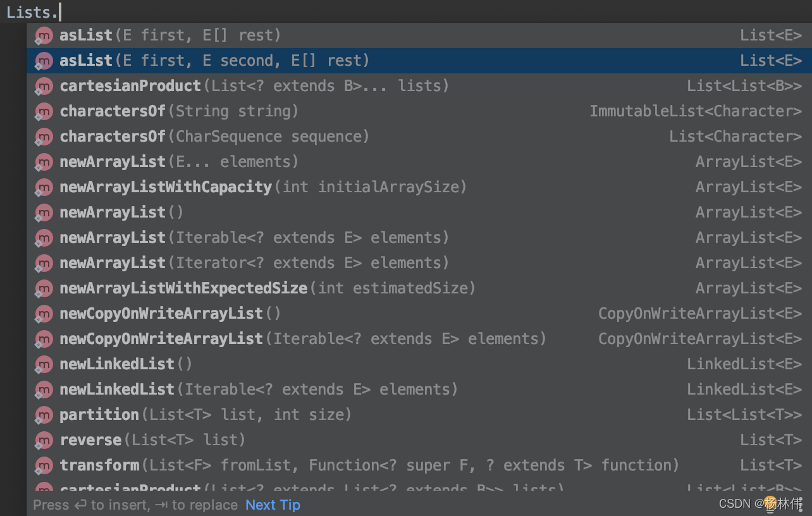This screenshot has width=812, height=516.
Task: Select no-argument newLinkedList() entry
Action: pos(419,364)
